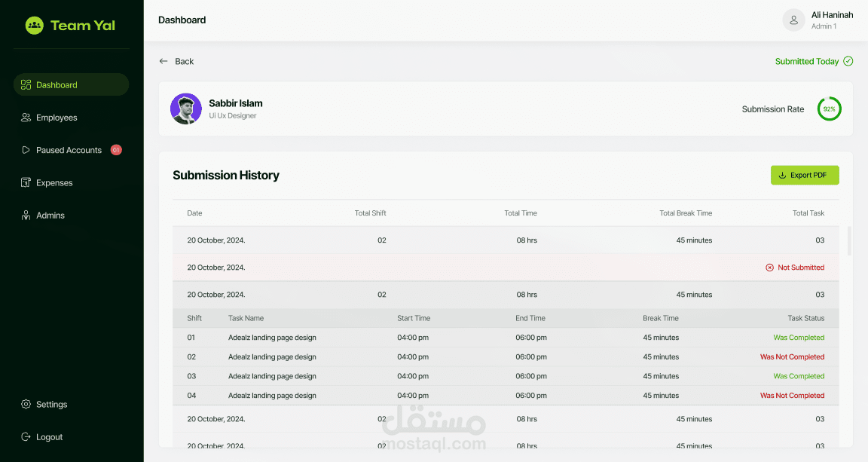The height and width of the screenshot is (462, 868).
Task: Click the Employees people icon
Action: (x=26, y=118)
